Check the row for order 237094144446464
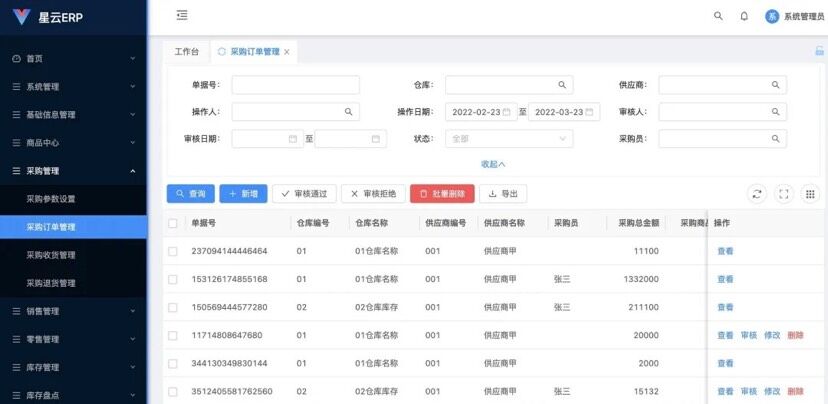Screen dimensions: 828x404 pos(173,251)
